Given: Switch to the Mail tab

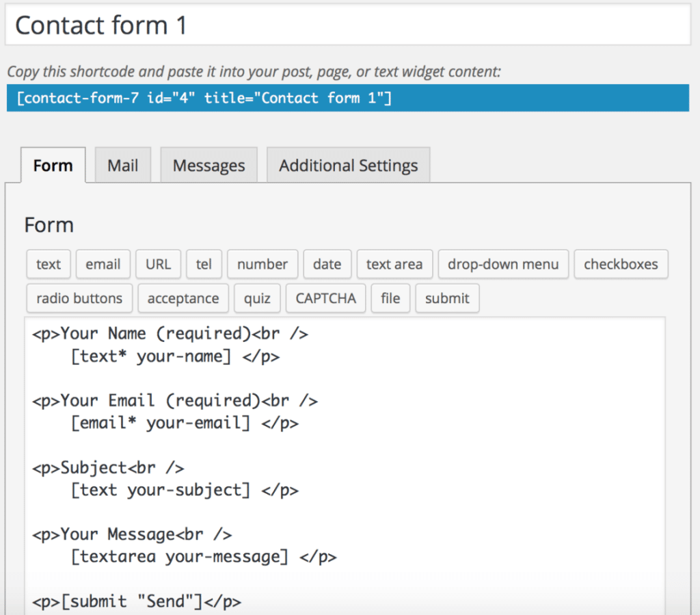Looking at the screenshot, I should [x=122, y=165].
